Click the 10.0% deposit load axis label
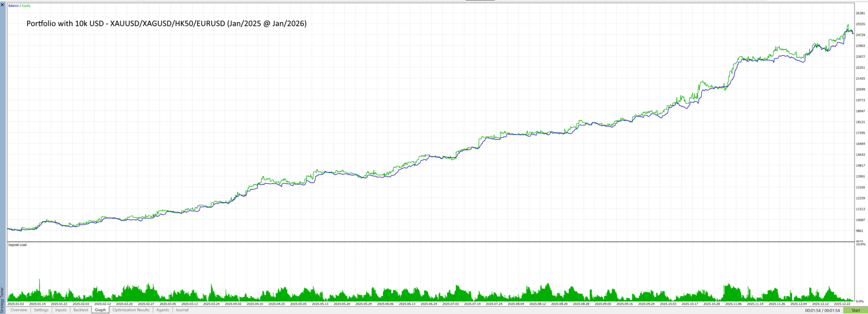This screenshot has width=868, height=314. [x=860, y=244]
